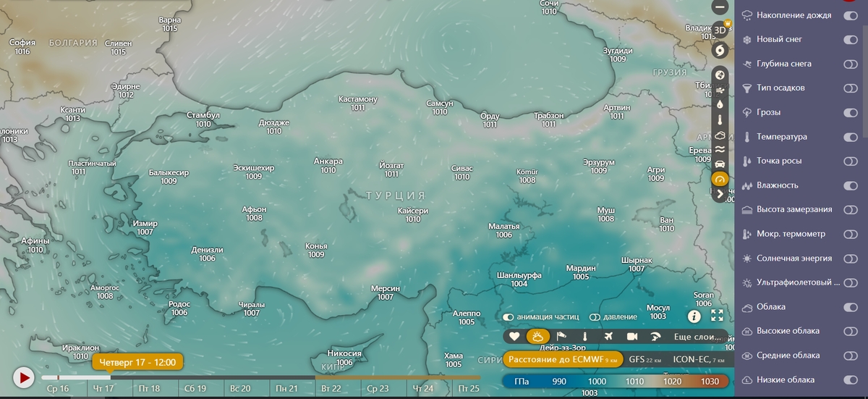
Task: Open the info button on map
Action: (x=694, y=316)
